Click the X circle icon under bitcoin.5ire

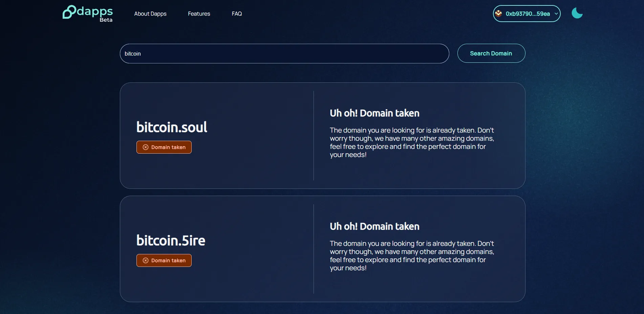click(146, 260)
